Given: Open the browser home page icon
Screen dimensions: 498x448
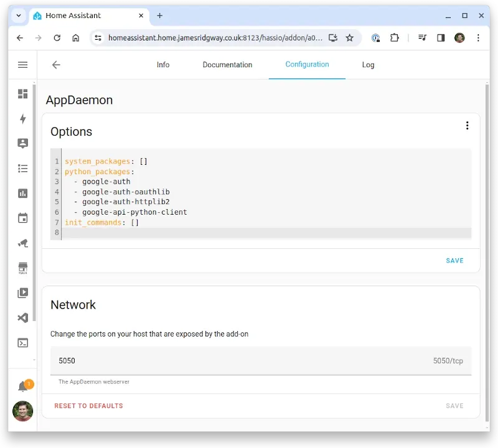Looking at the screenshot, I should coord(75,38).
